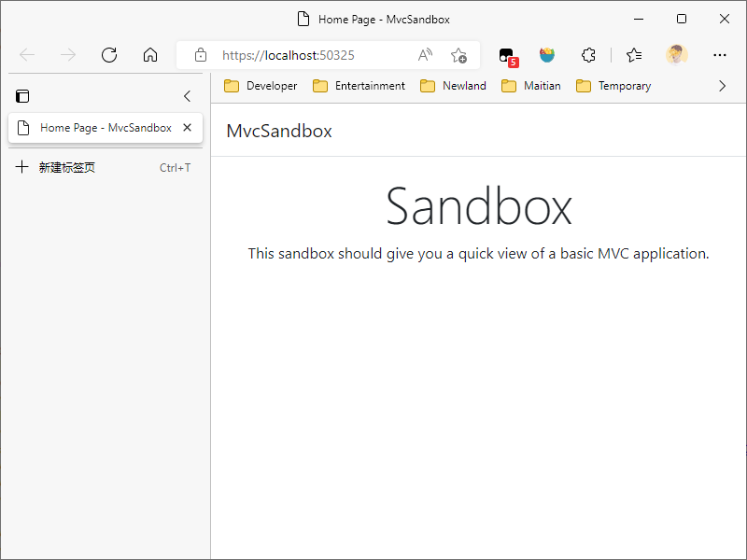Open the tab actions menu icon
747x560 pixels.
point(22,96)
